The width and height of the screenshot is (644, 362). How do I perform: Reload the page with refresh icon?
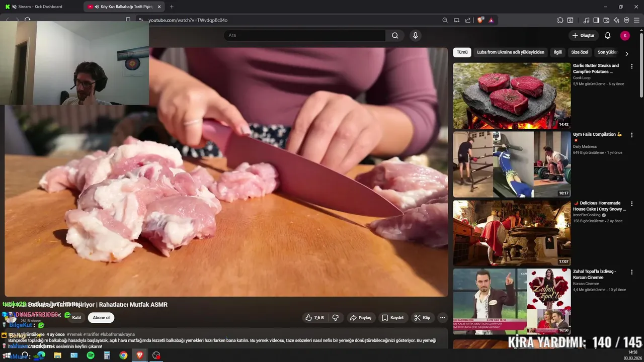pyautogui.click(x=28, y=20)
